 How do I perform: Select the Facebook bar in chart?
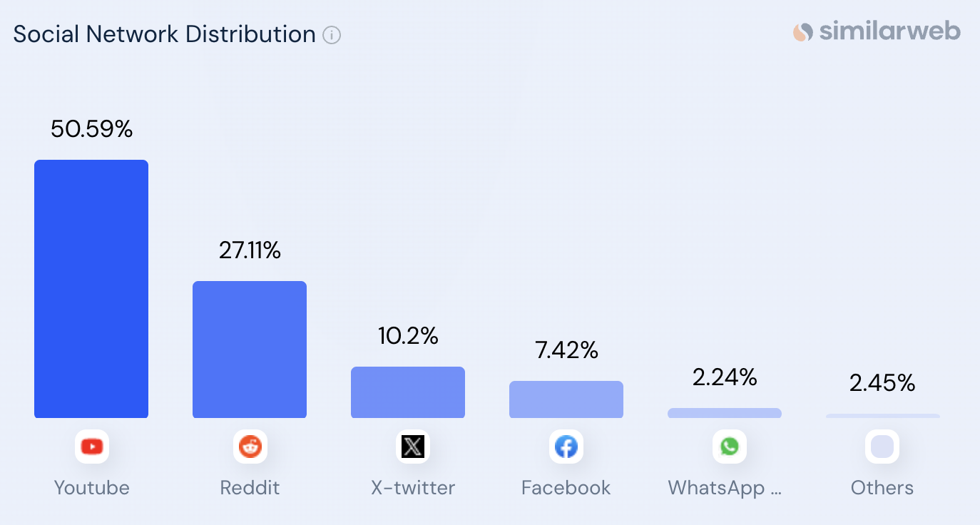pos(566,399)
